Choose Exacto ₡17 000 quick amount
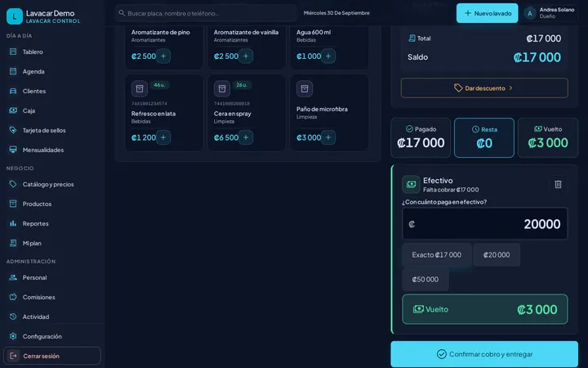This screenshot has height=368, width=588. (436, 254)
